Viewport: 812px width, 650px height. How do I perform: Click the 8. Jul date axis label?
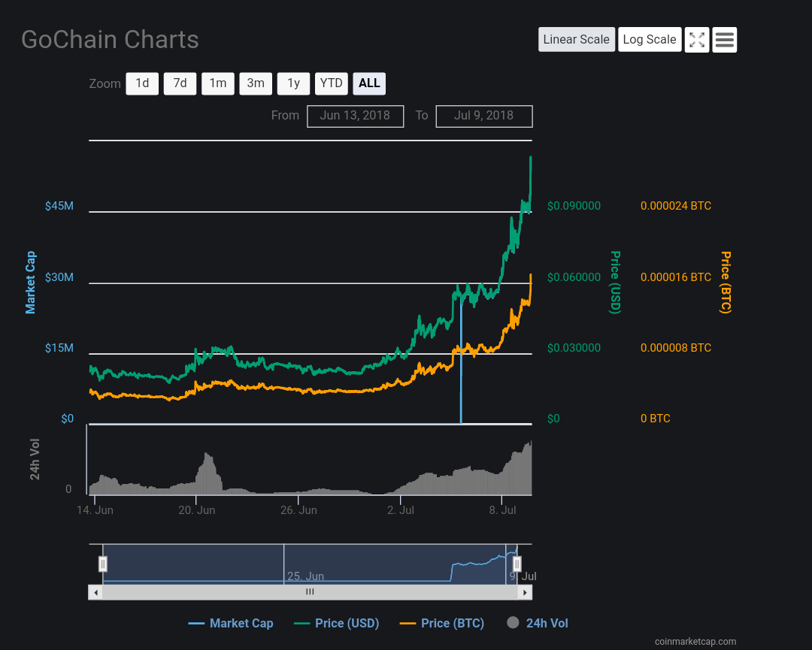[x=503, y=510]
